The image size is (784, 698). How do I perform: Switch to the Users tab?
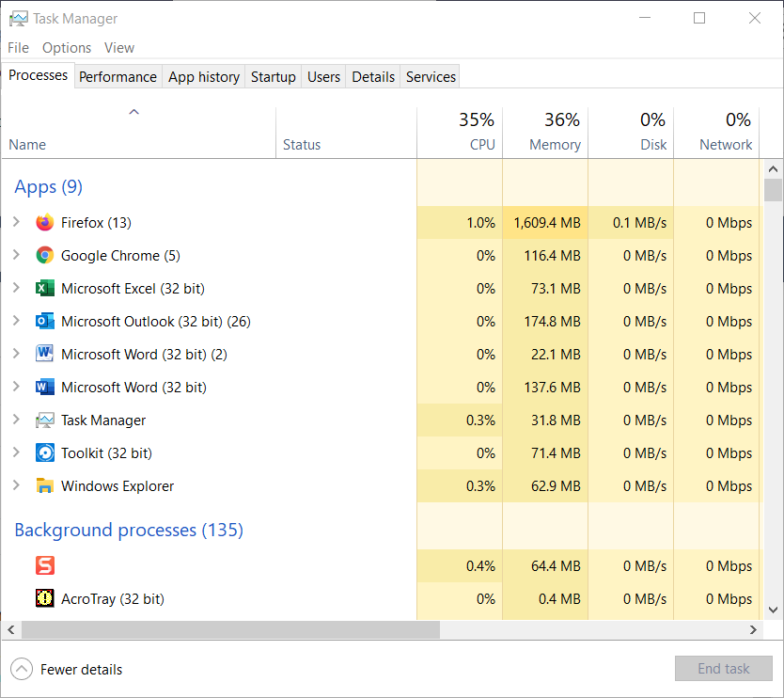(323, 76)
